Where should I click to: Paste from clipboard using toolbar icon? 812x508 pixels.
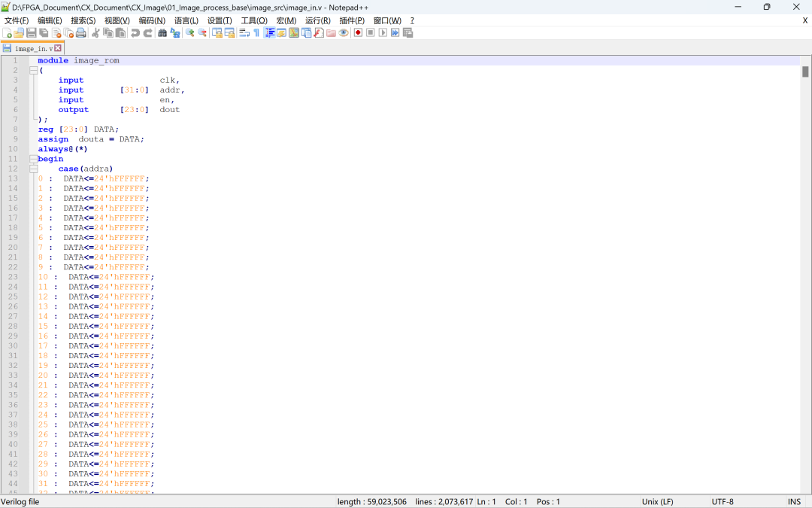click(122, 32)
